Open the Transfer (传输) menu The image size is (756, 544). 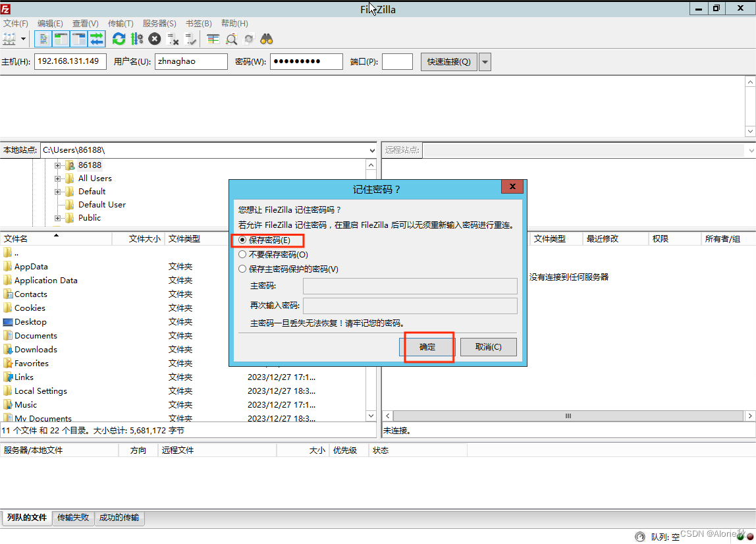point(121,23)
